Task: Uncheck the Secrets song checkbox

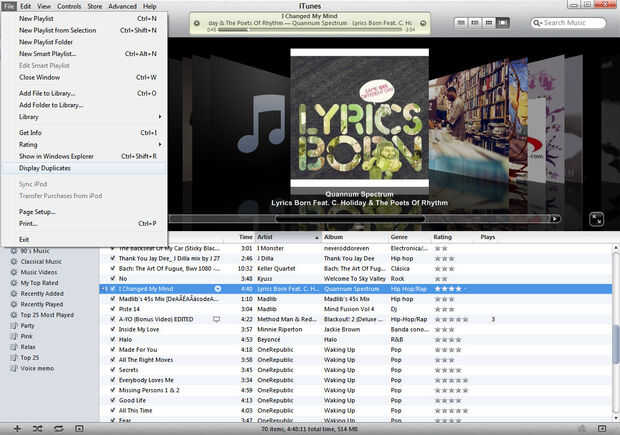Action: 112,370
